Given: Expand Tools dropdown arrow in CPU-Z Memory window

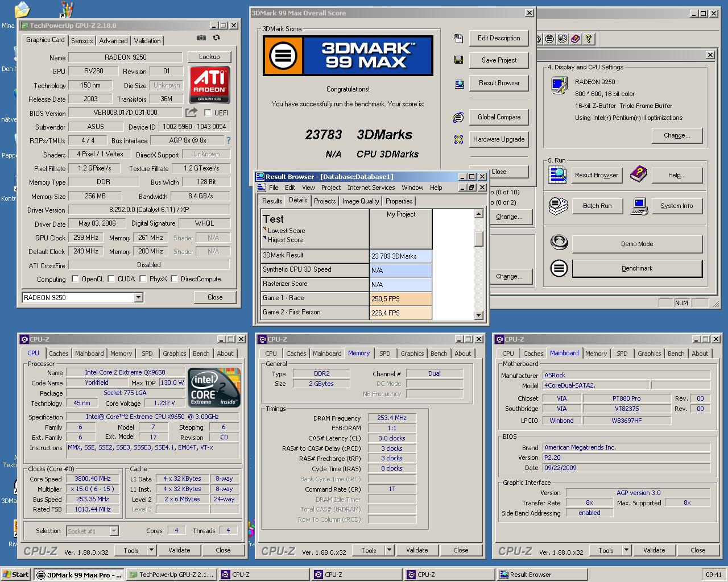Looking at the screenshot, I should click(389, 550).
